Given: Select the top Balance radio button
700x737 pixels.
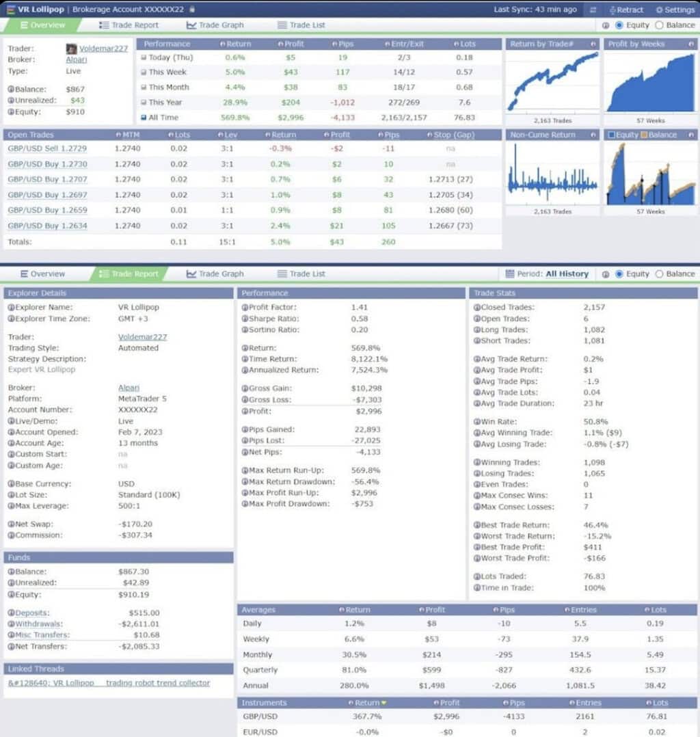Looking at the screenshot, I should tap(659, 25).
